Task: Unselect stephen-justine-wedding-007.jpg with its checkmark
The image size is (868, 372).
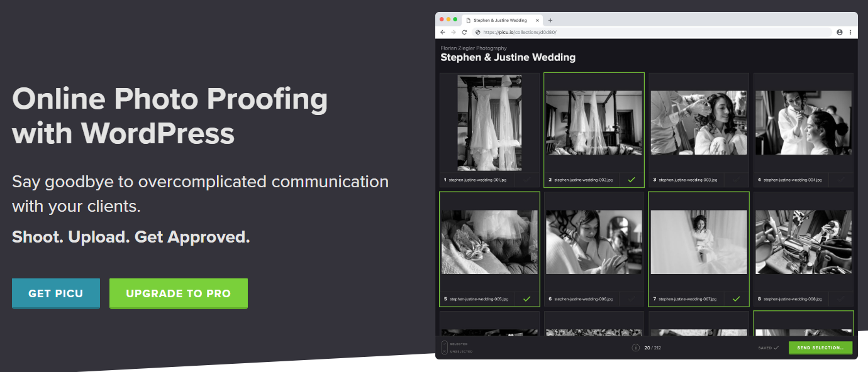Action: [x=736, y=299]
